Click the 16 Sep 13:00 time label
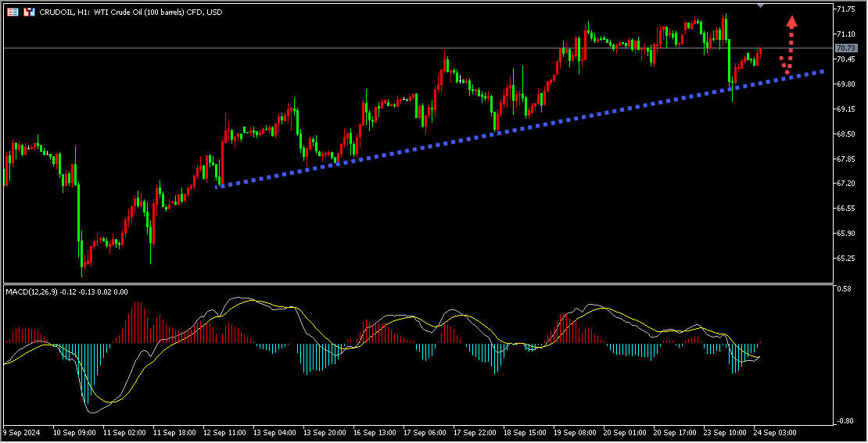 click(x=375, y=433)
